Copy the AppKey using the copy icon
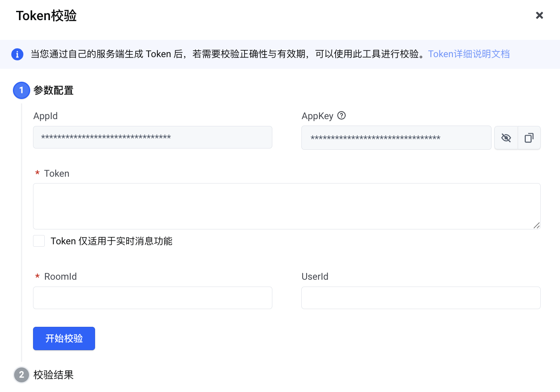560x392 pixels. pyautogui.click(x=529, y=138)
